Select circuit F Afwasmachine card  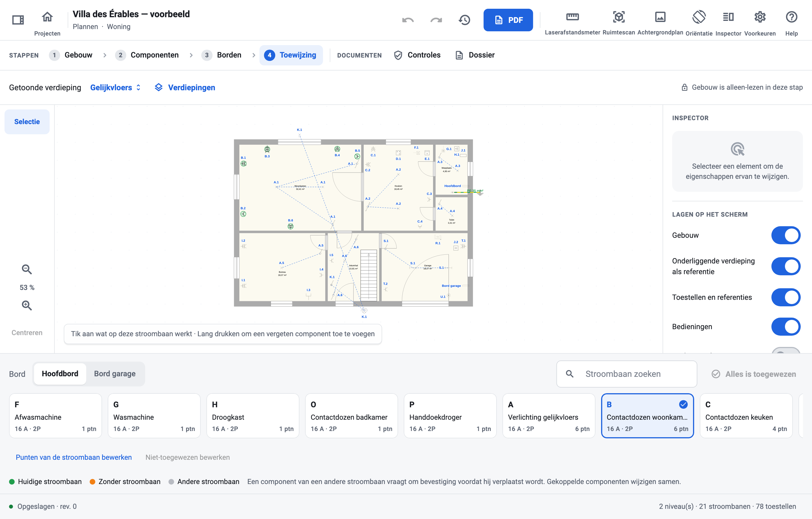point(55,416)
